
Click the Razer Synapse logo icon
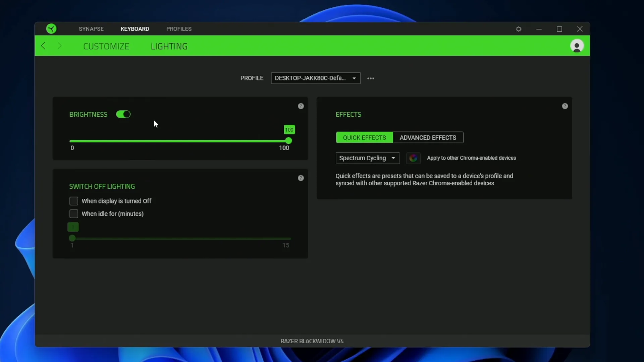click(x=51, y=28)
